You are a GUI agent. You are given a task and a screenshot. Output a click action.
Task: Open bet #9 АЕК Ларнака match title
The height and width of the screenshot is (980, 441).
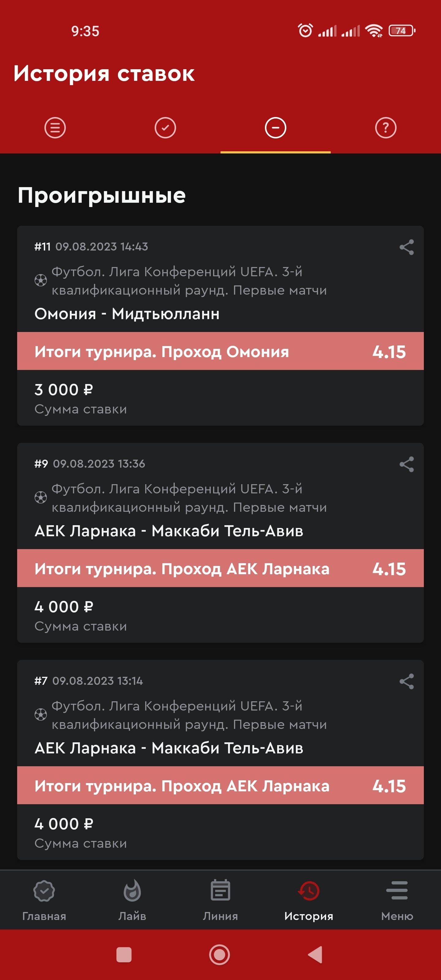point(169,531)
